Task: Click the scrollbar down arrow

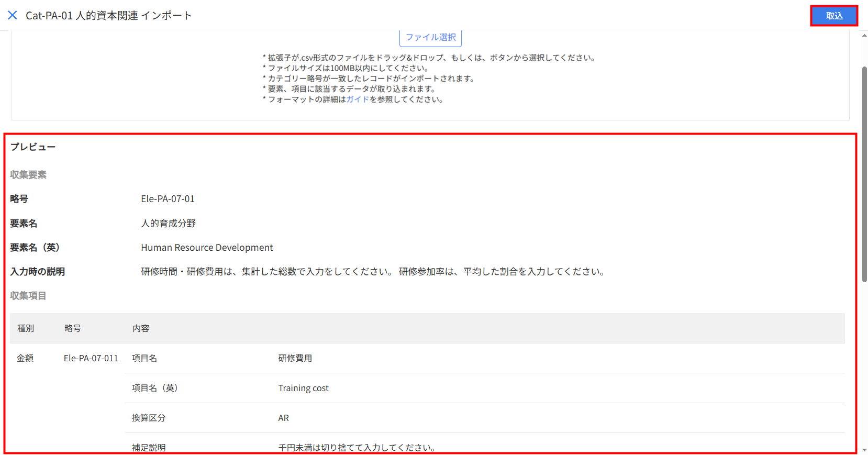Action: 864,450
